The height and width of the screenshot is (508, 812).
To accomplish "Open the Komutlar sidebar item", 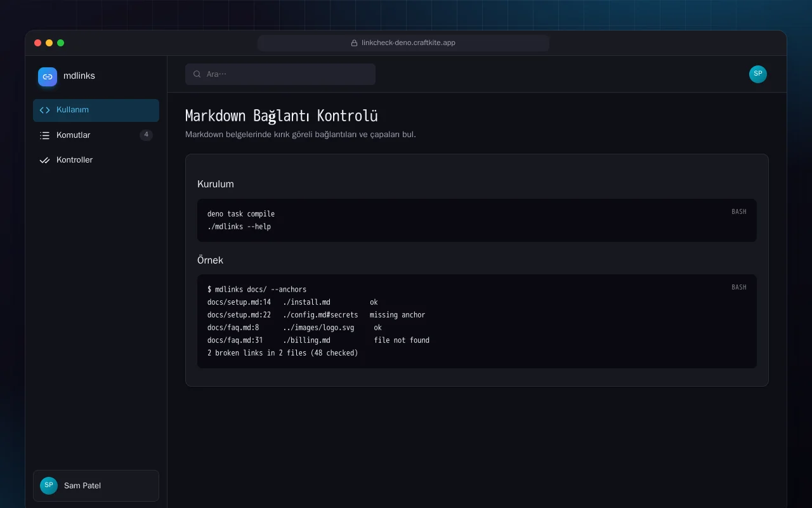I will tap(96, 135).
